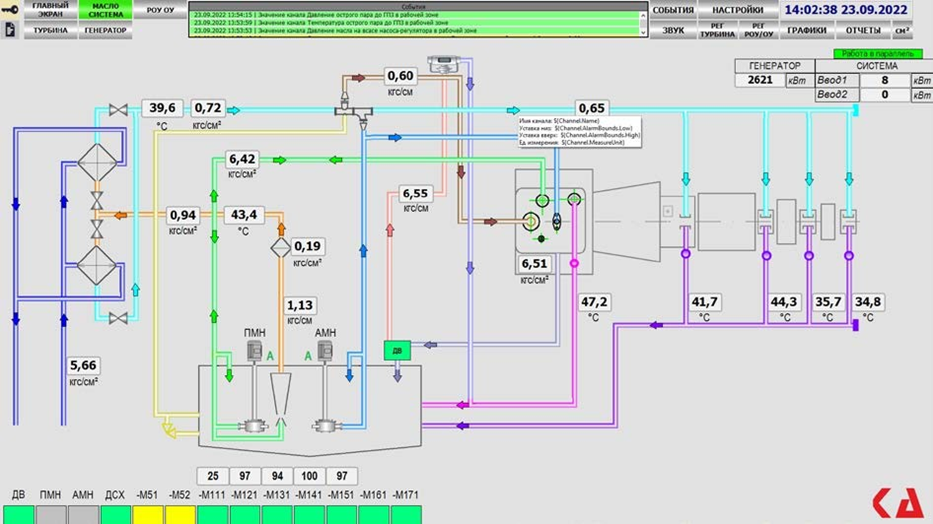Click the events list scroll-down arrow

pyautogui.click(x=643, y=33)
